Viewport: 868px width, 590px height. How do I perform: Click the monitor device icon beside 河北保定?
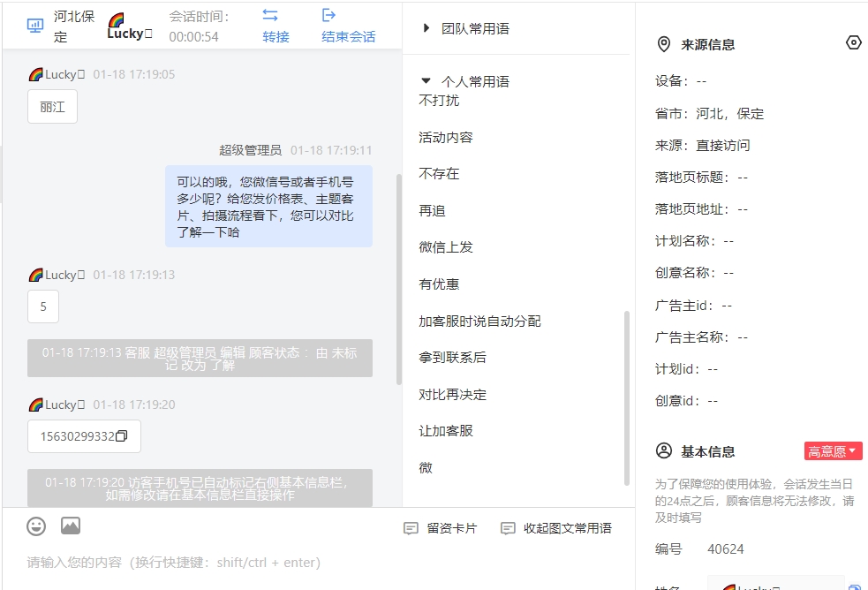pyautogui.click(x=35, y=26)
